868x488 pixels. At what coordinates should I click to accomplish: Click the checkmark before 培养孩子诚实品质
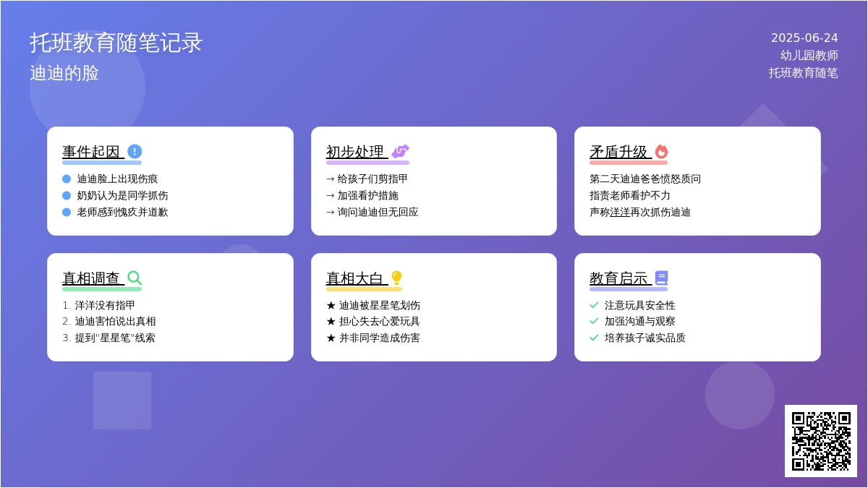point(594,338)
